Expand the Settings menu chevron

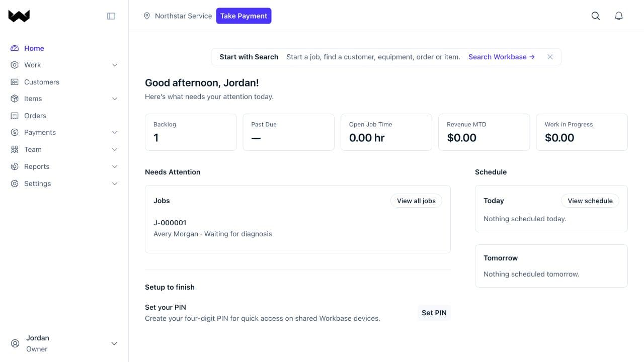114,184
